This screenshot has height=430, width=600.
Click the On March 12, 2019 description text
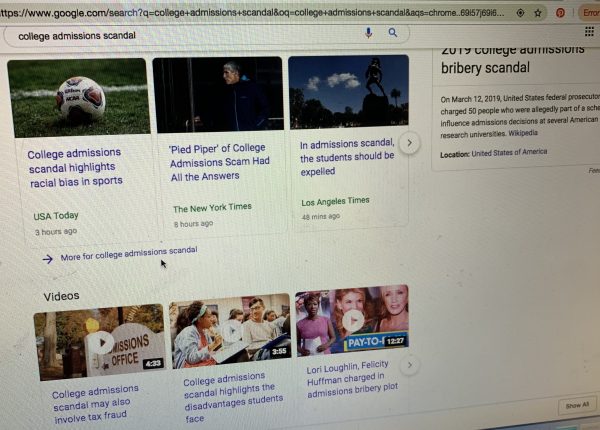coord(520,116)
